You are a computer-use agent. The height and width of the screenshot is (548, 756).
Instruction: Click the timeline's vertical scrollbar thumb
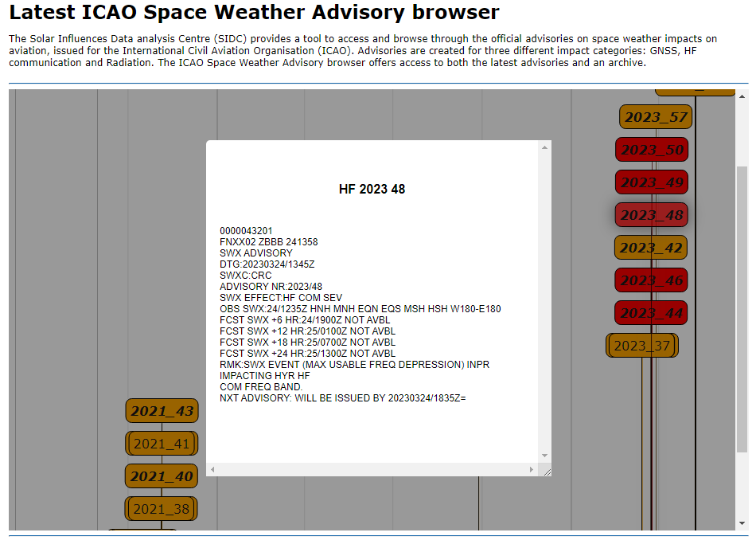click(x=742, y=309)
